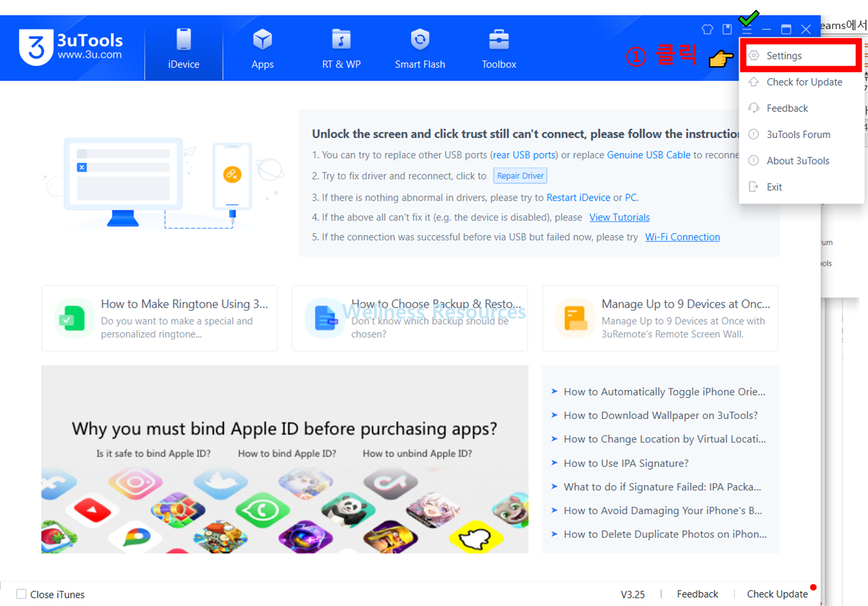Screen dimensions: 868x606
Task: Click the skin/theme shirt icon
Action: coord(707,29)
